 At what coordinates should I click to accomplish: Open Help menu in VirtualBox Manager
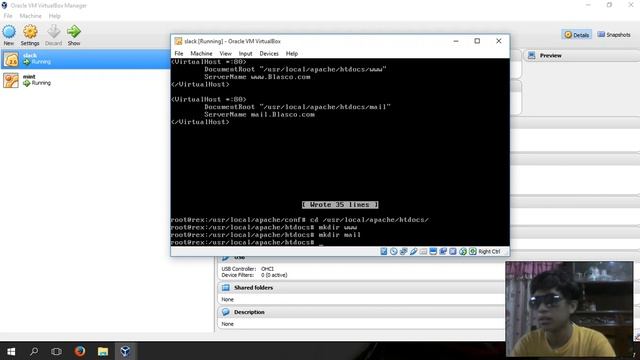tap(55, 16)
